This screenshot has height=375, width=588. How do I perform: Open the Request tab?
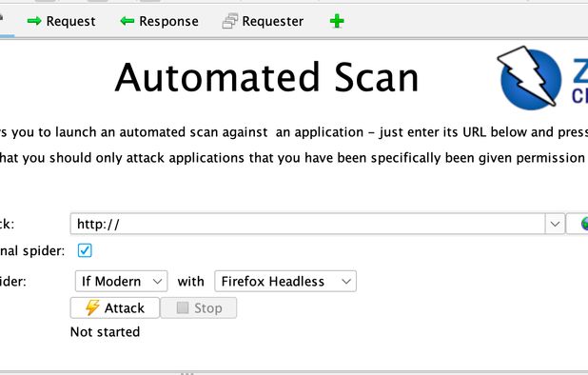pos(62,21)
